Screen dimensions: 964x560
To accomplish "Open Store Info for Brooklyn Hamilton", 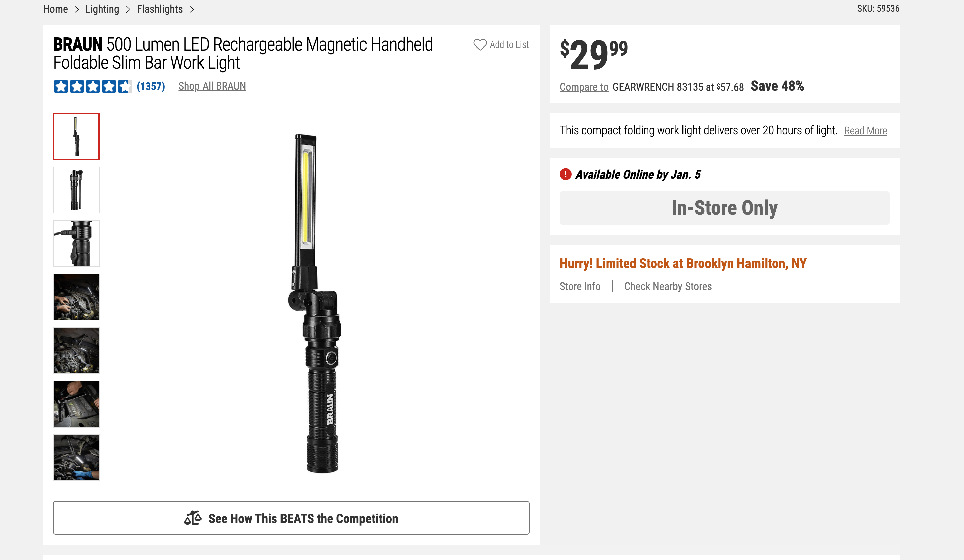I will pyautogui.click(x=580, y=286).
